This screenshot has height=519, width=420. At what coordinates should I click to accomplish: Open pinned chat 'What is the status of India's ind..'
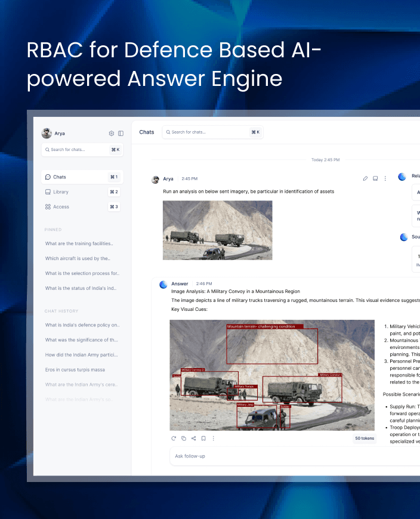pos(81,288)
